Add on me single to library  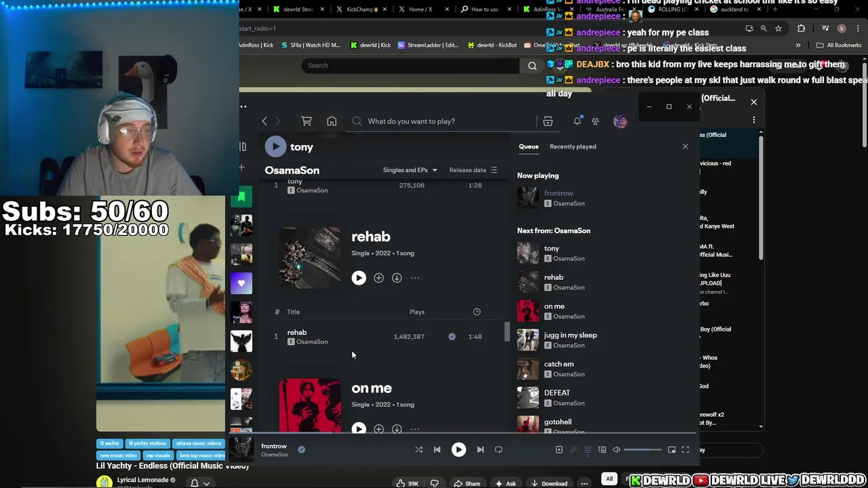tap(378, 428)
